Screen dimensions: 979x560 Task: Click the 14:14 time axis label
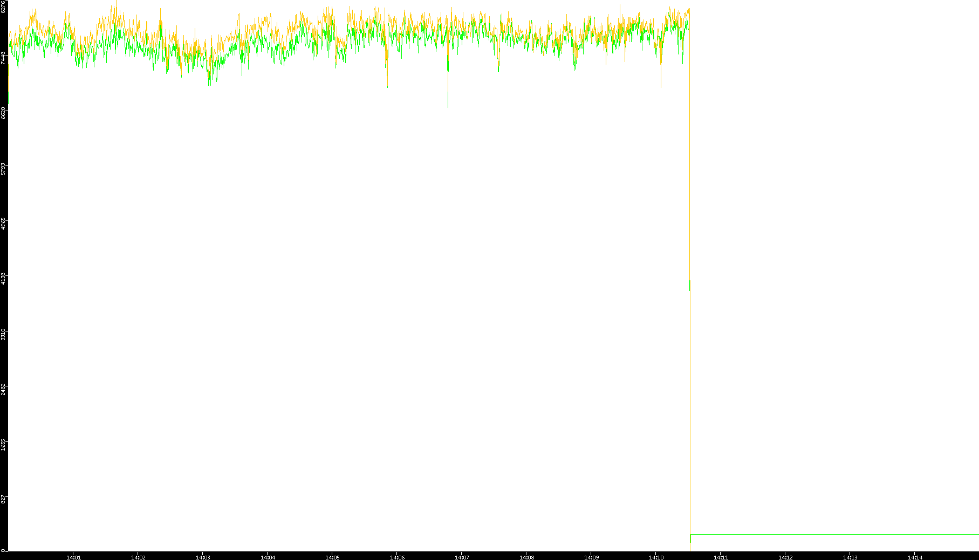coord(915,557)
